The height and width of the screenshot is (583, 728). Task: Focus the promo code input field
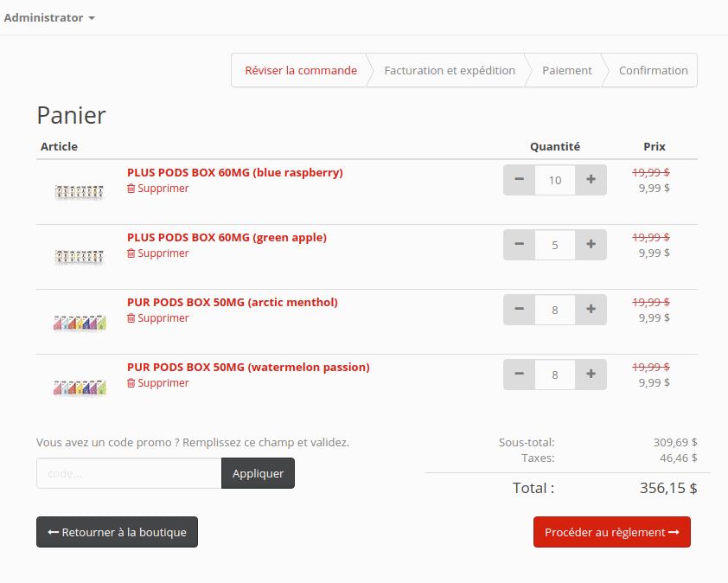(129, 473)
